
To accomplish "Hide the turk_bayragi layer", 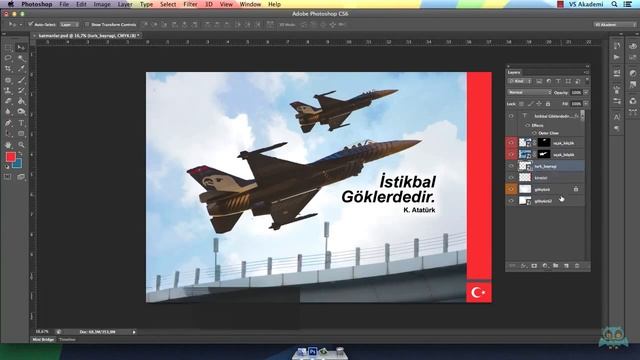I will 511,166.
